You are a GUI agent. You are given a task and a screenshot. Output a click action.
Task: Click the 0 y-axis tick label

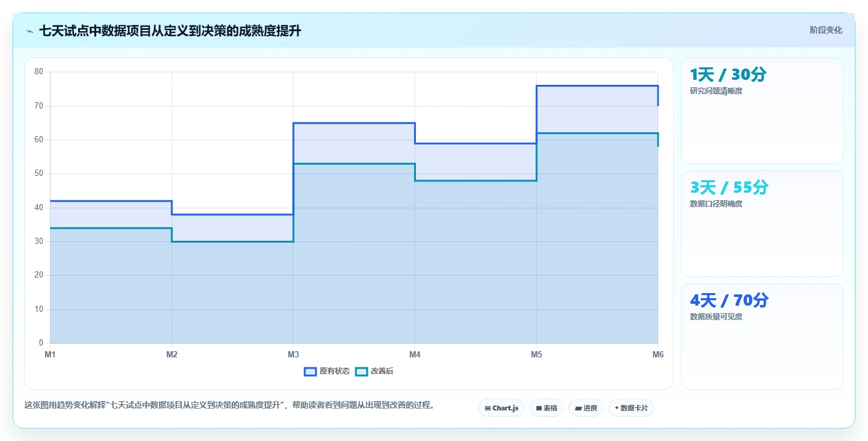point(41,343)
